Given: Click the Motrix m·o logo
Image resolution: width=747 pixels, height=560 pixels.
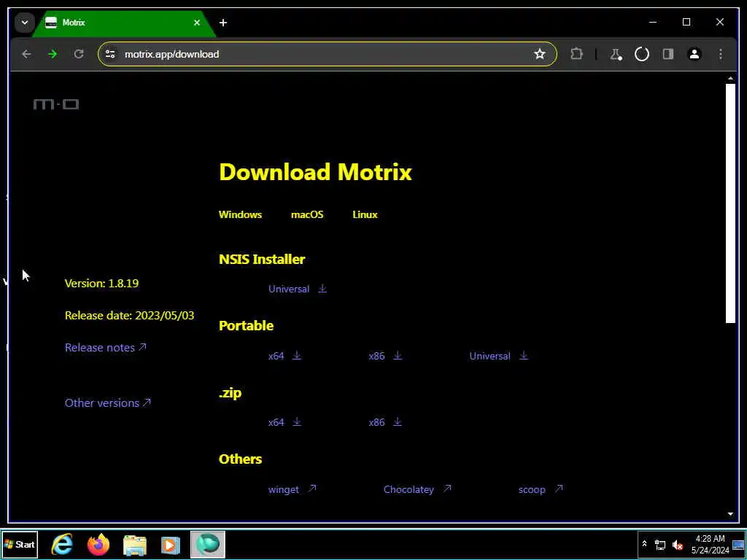Looking at the screenshot, I should coord(56,104).
